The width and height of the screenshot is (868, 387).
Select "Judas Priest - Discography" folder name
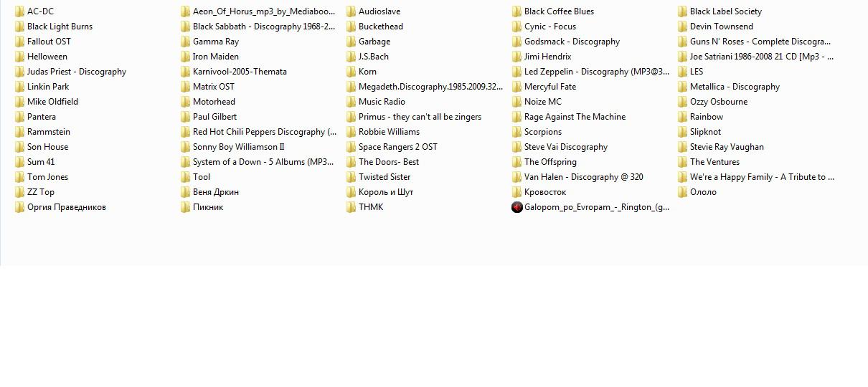77,72
